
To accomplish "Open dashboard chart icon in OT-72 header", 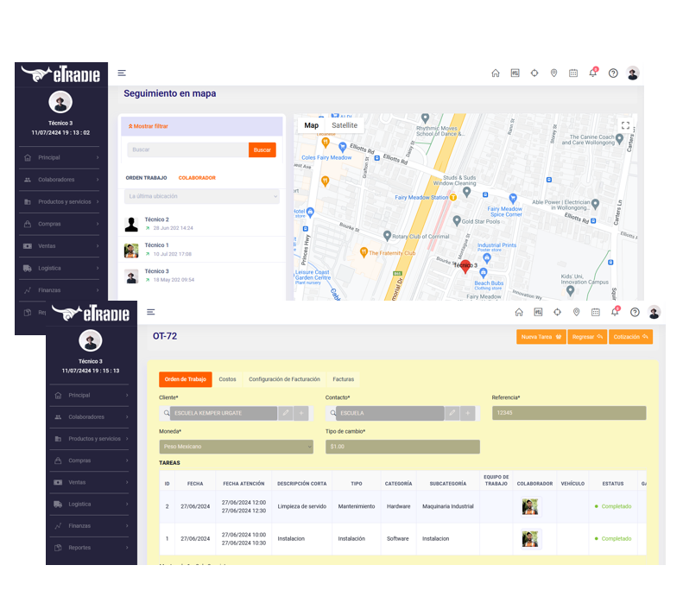I will click(538, 312).
